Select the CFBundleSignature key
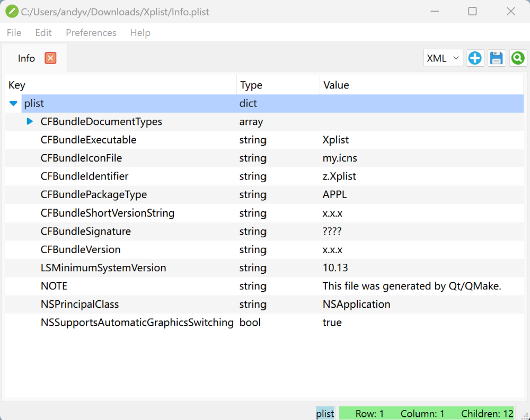This screenshot has height=420, width=530. 85,231
